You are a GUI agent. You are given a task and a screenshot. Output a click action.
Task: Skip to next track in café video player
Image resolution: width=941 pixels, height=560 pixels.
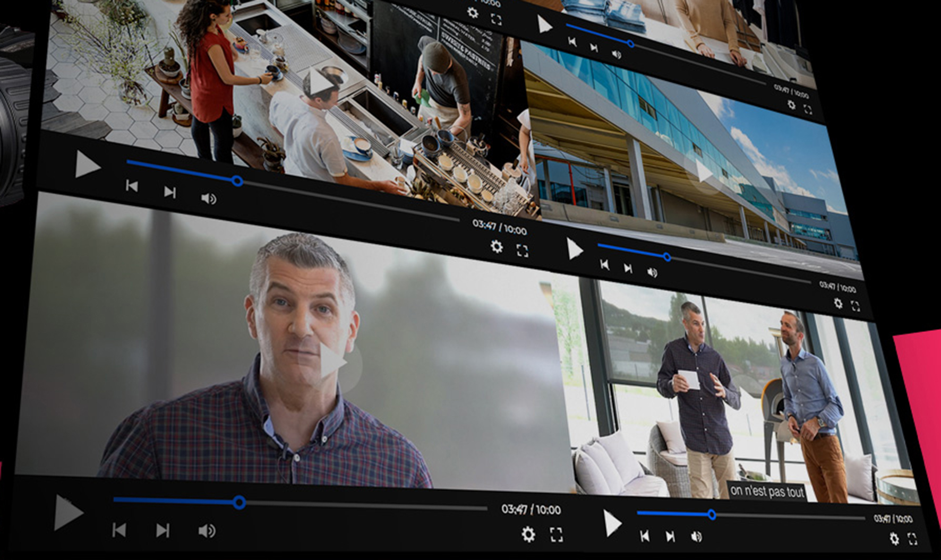click(170, 192)
